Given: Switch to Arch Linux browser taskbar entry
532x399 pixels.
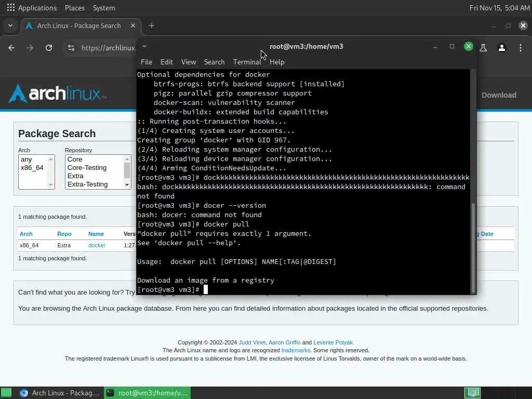Looking at the screenshot, I should 59,393.
